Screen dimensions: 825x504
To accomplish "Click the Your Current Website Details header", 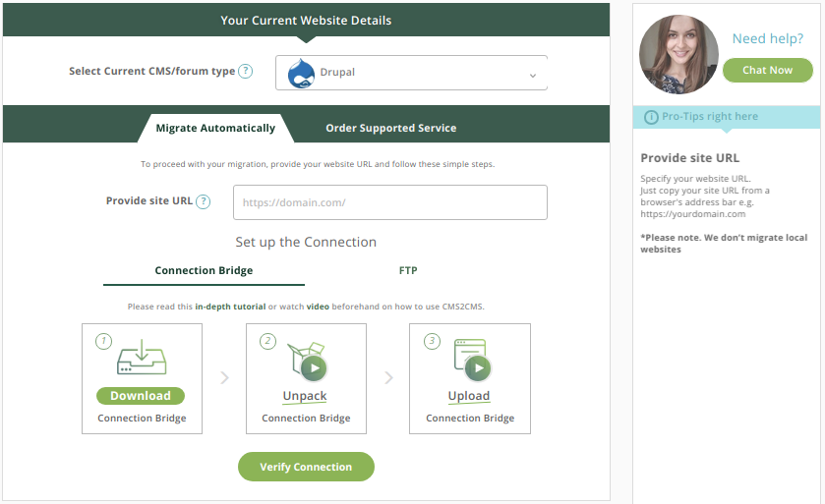I will [306, 21].
